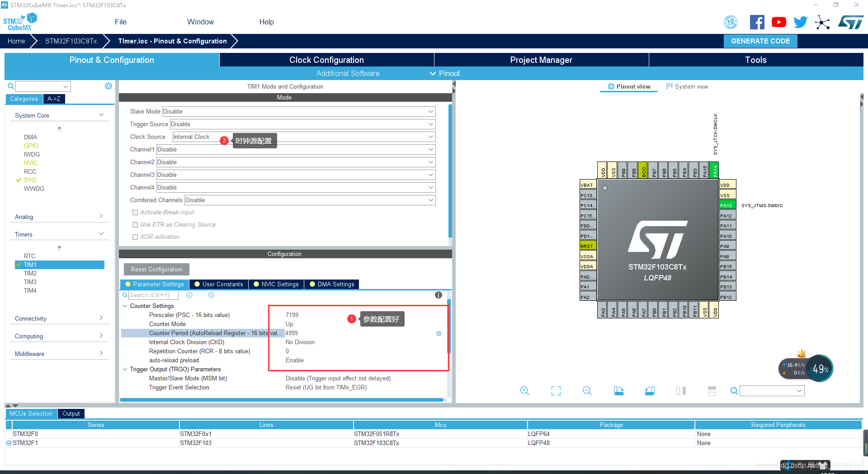Open the Twitter bird icon
This screenshot has height=474, width=868.
tap(800, 22)
